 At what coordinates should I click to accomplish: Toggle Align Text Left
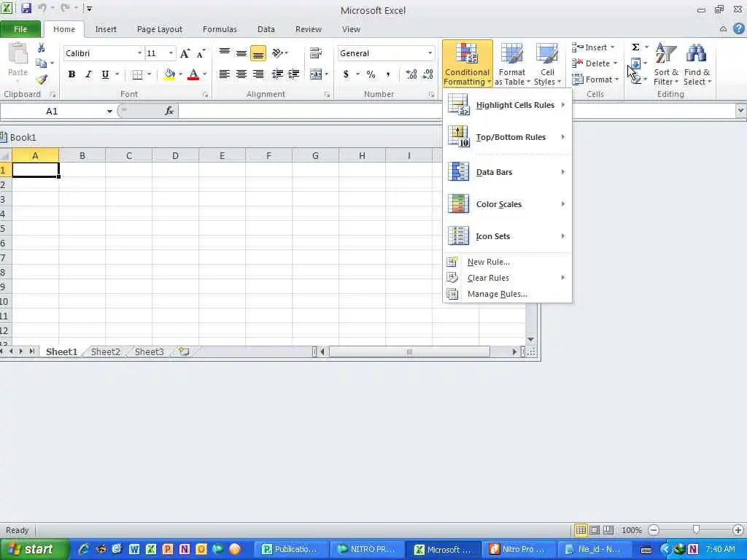[225, 74]
